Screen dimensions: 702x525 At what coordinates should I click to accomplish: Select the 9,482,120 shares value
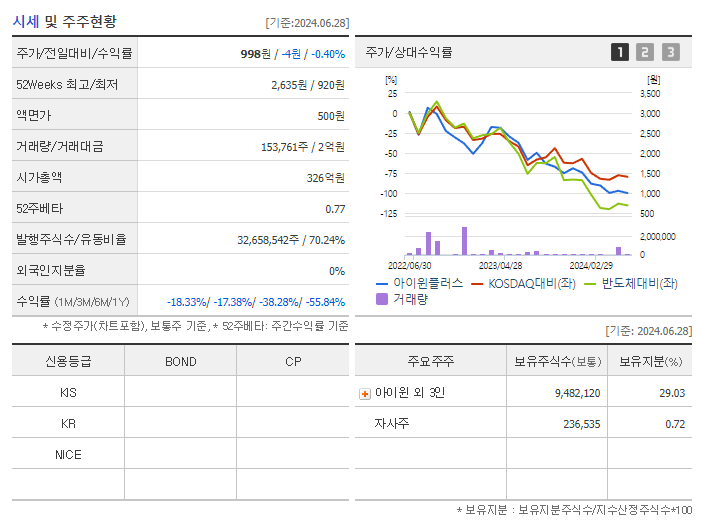click(578, 393)
